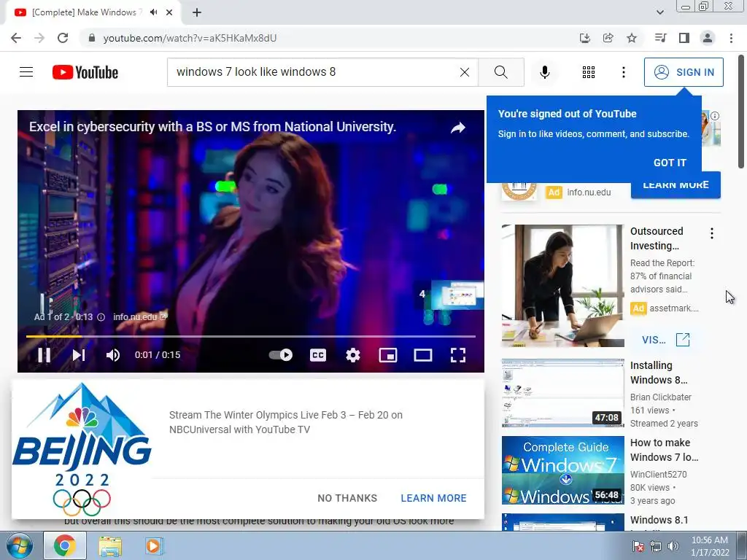Open the network icon in system tray
The width and height of the screenshot is (747, 560).
tap(656, 546)
